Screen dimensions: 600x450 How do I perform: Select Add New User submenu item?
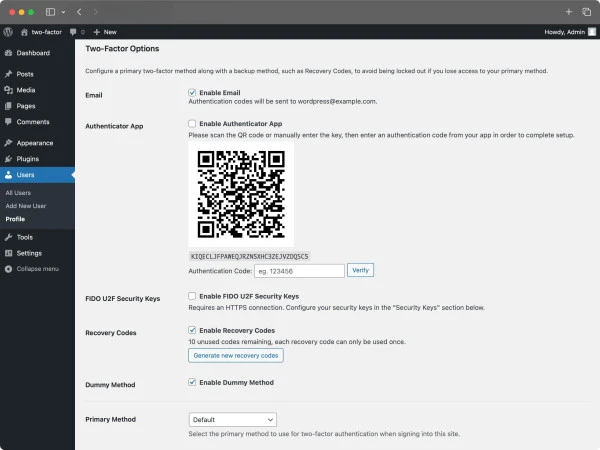coord(25,205)
